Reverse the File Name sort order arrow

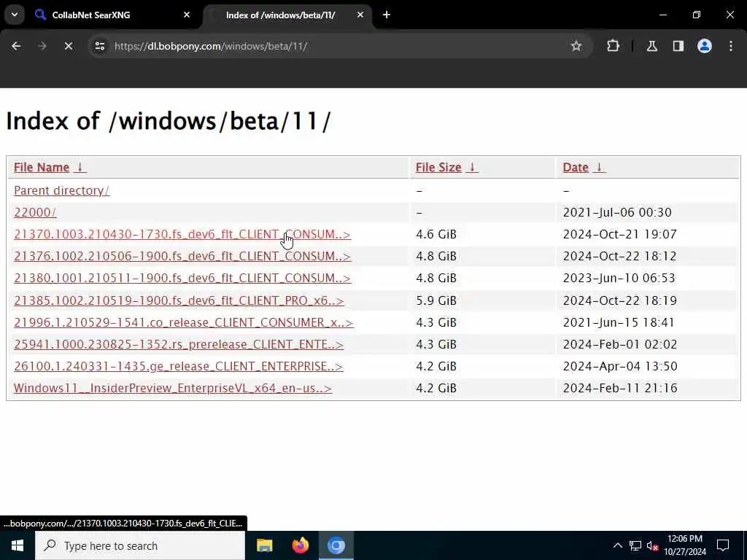pos(80,167)
